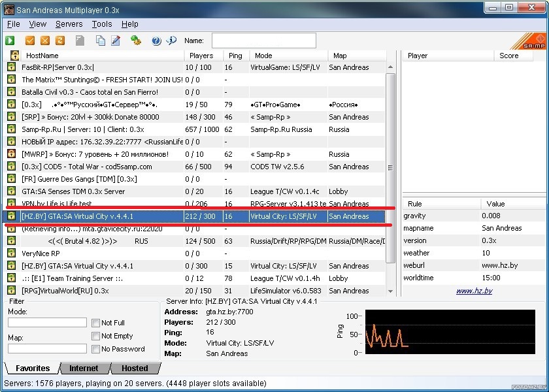Image resolution: width=549 pixels, height=392 pixels.
Task: Toggle the Not Empty filter checkbox
Action: tap(96, 336)
